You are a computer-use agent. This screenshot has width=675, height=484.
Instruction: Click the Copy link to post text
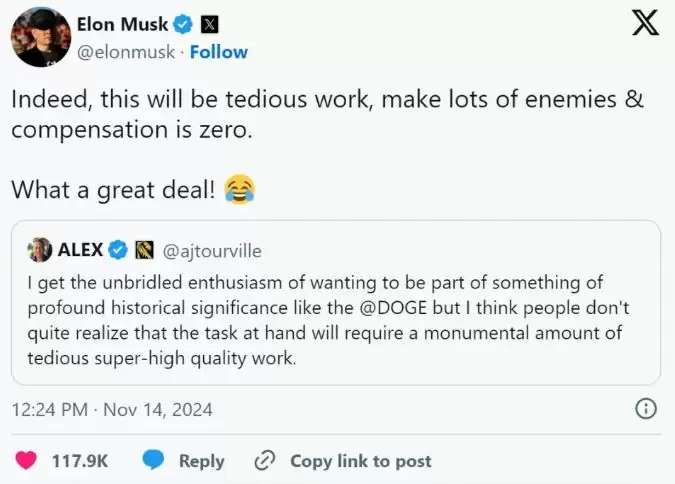click(360, 461)
